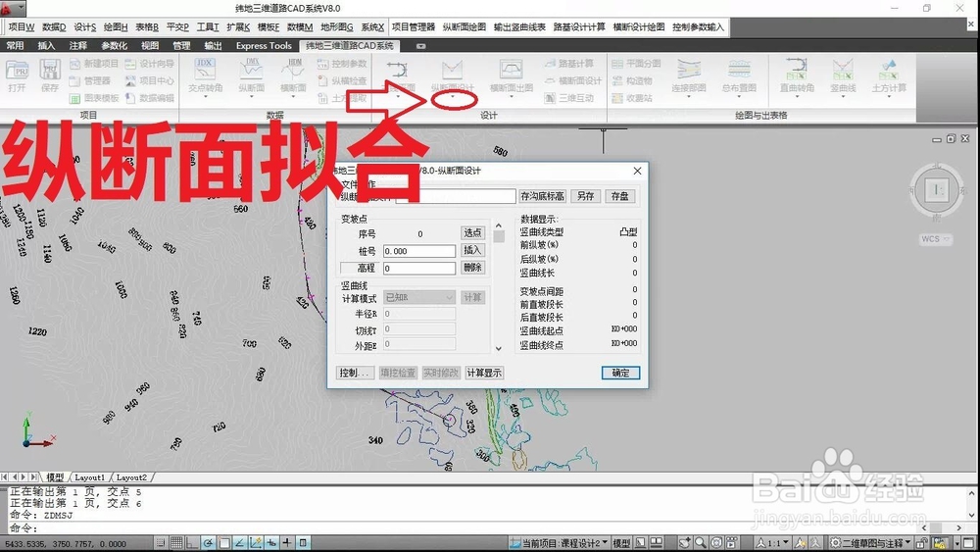
Task: Open 项目中心 from the ribbon
Action: (149, 81)
